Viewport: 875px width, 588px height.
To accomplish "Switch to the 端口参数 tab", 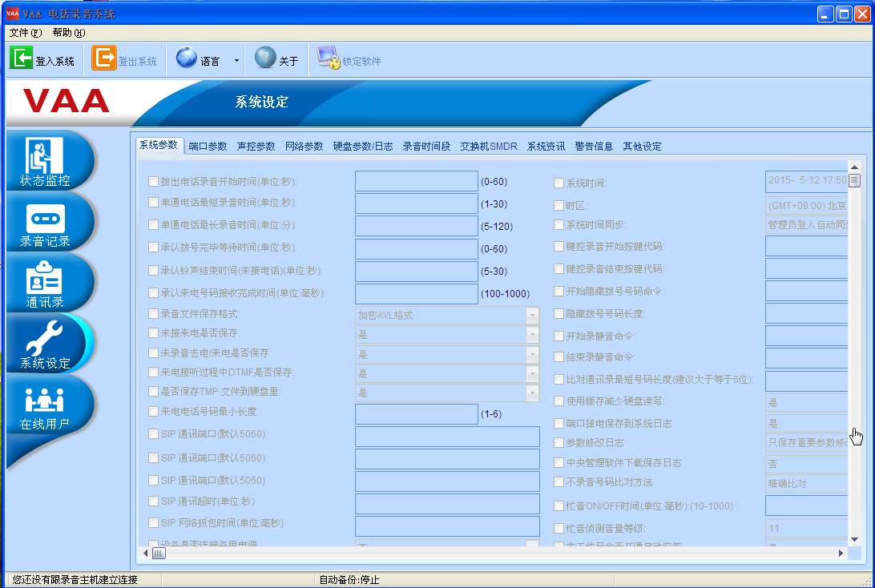I will [208, 146].
